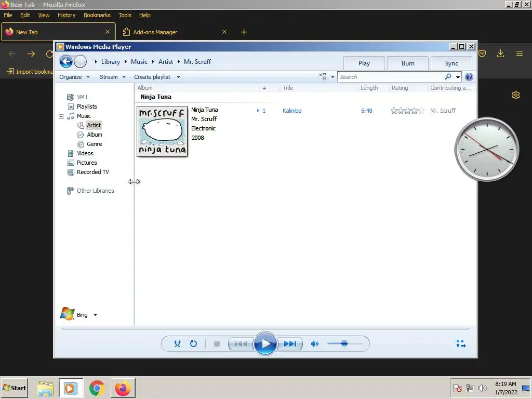Toggle repeat in Media Player controls

193,344
